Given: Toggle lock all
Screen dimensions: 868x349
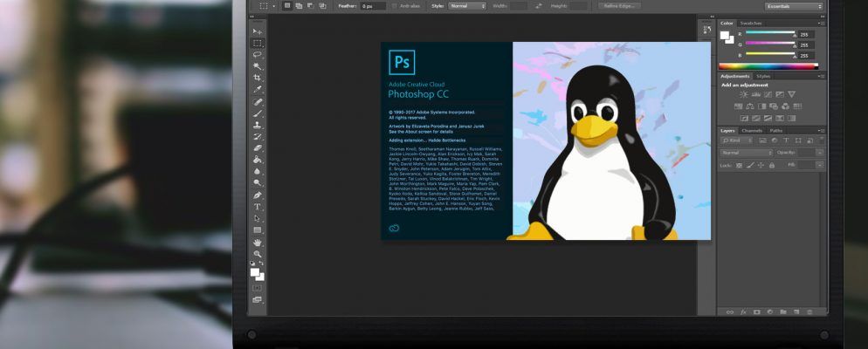Looking at the screenshot, I should [x=772, y=166].
